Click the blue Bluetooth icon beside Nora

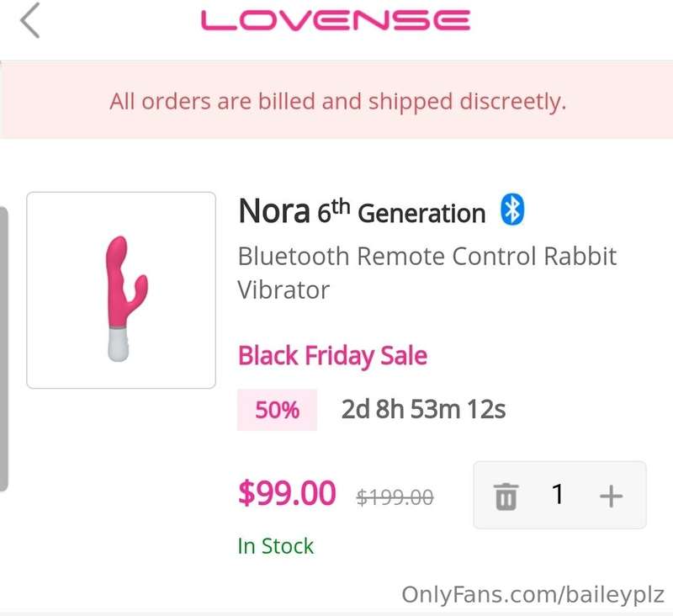pos(512,210)
